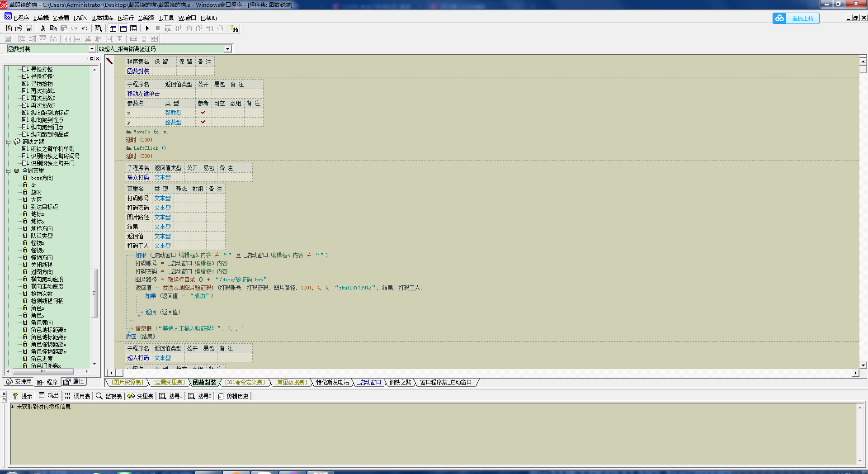The height and width of the screenshot is (474, 868).
Task: Open the 搜寻1 output tab
Action: [170, 396]
